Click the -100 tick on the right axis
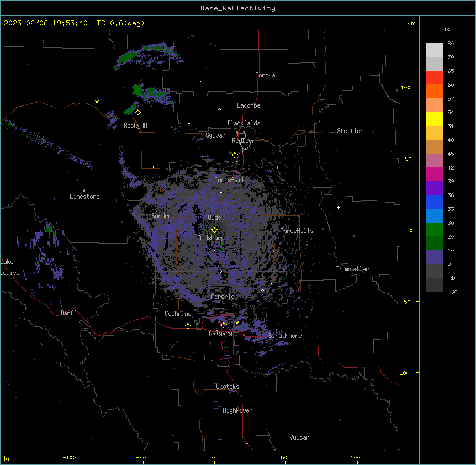476x465 pixels. pyautogui.click(x=404, y=373)
